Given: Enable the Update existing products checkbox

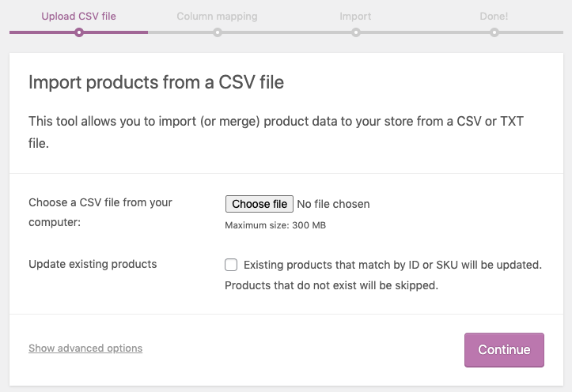Looking at the screenshot, I should [231, 265].
